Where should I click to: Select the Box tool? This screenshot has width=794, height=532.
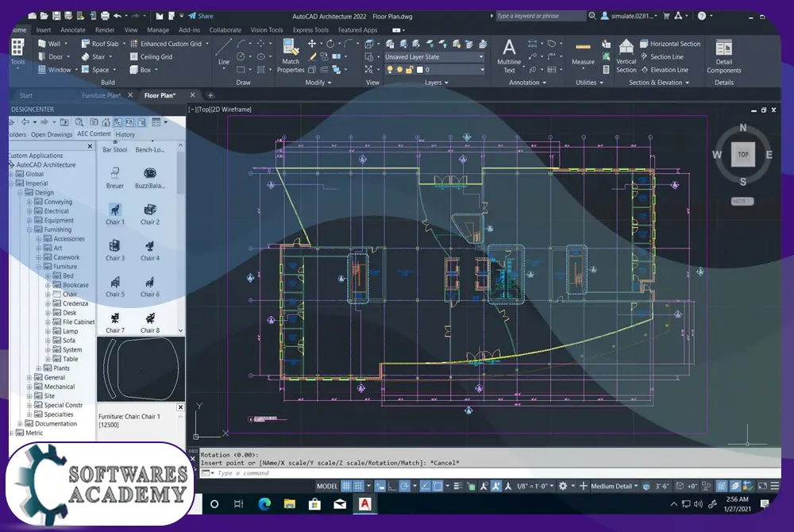[141, 70]
